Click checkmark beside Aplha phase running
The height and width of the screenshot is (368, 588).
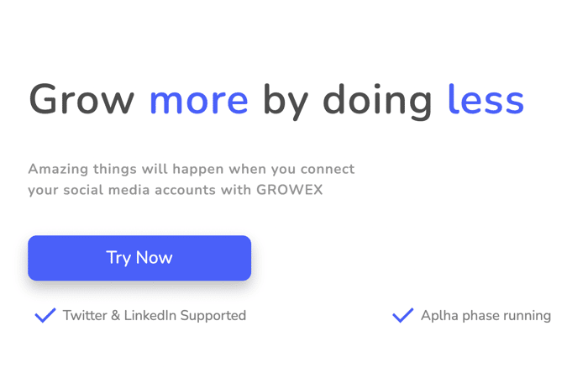(x=403, y=315)
